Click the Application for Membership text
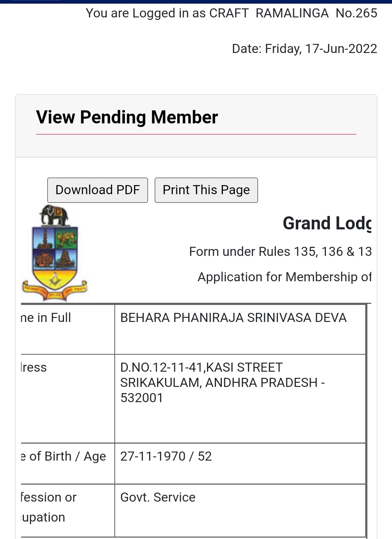 (x=284, y=277)
